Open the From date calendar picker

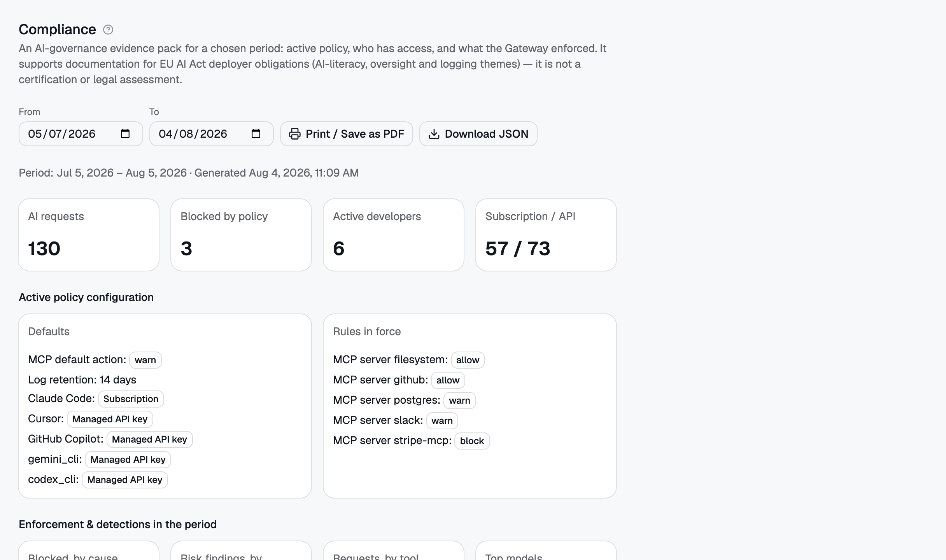(x=125, y=134)
